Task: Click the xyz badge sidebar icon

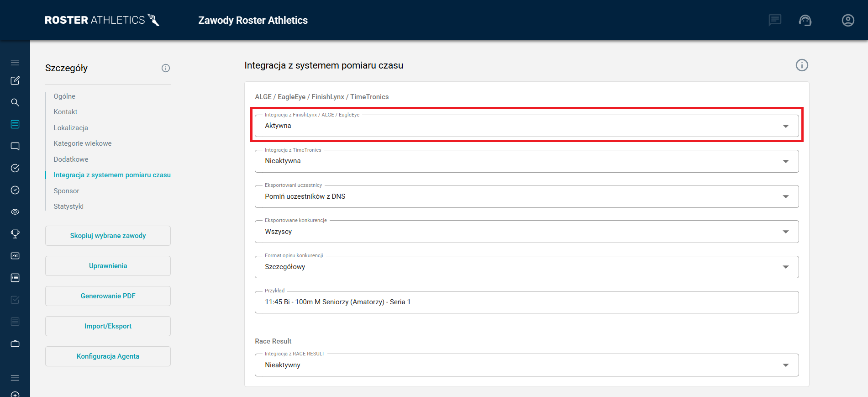Action: (15, 256)
